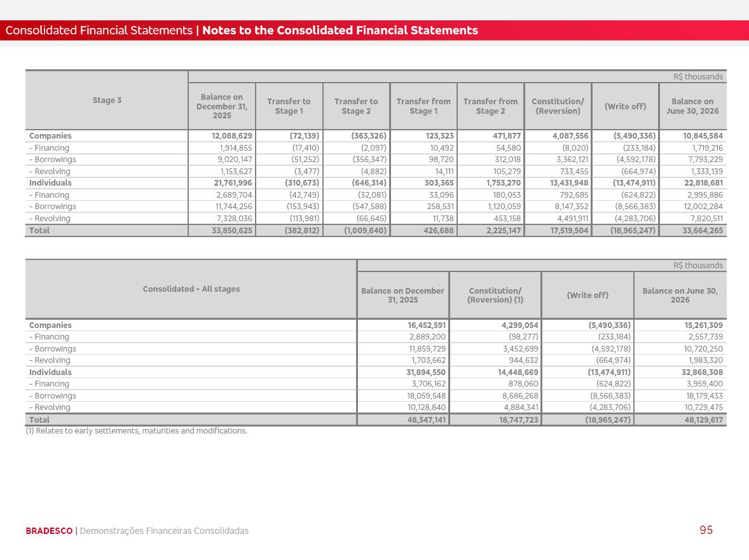Click the Consolidated Financial Statements banner title
Screen dimensions: 749x560
(x=99, y=30)
